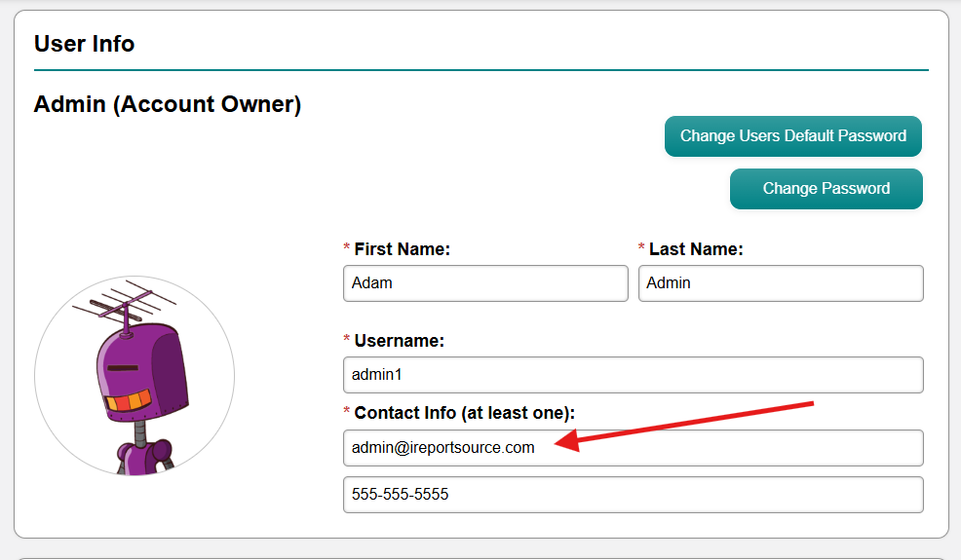Click the Admin (Account Owner) title
Viewport: 961px width, 560px height.
coord(168,104)
